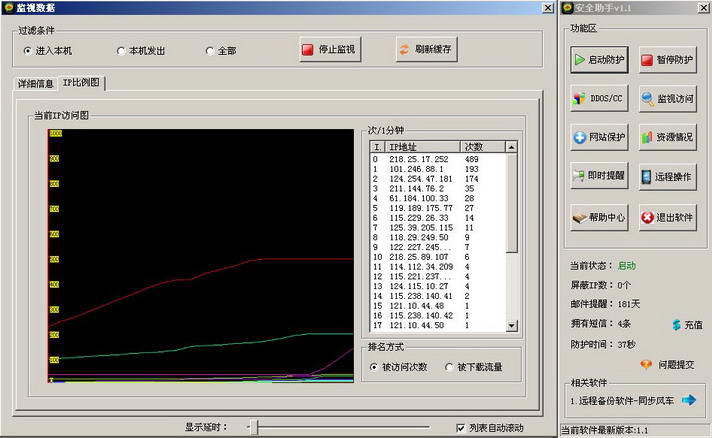Screen dimensions: 712x438
Task: Select the 全部 filter radio option
Action: coord(210,50)
